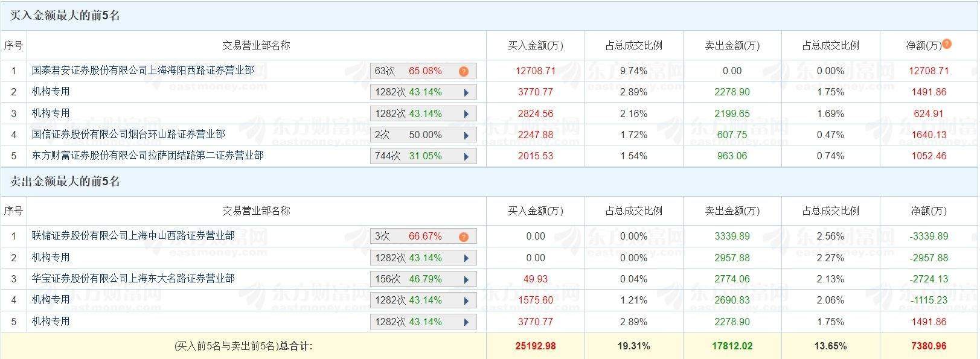Click the orange question icon in 国泰君安证券 row
Viewport: 980px width, 359px height.
point(463,71)
